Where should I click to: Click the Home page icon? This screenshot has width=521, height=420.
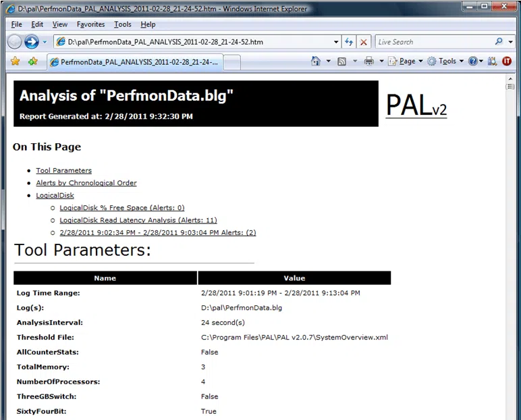pos(316,61)
